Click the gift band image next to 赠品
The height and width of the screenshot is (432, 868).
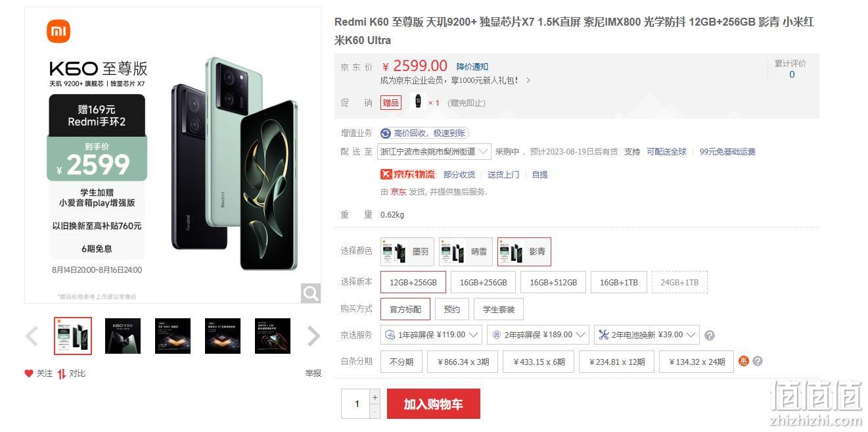[418, 101]
